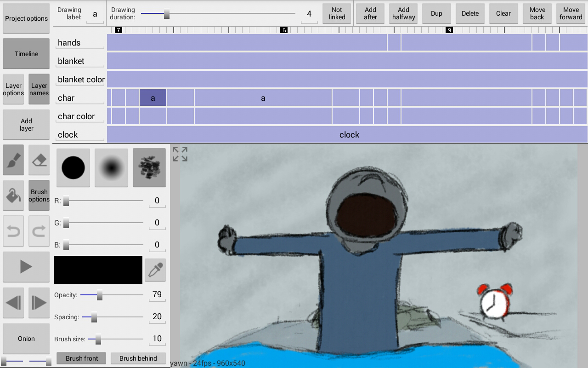Step back one frame
The width and height of the screenshot is (588, 368).
point(13,302)
